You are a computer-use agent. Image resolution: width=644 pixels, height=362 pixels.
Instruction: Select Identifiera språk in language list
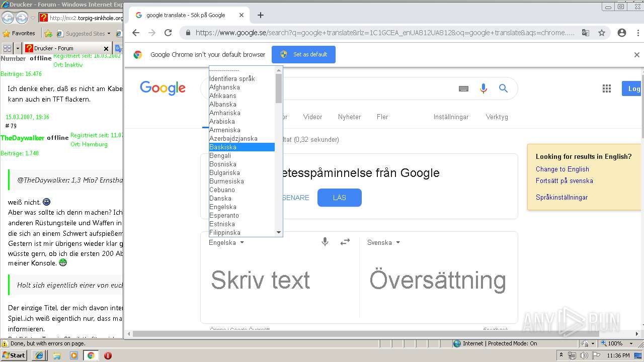pyautogui.click(x=242, y=78)
